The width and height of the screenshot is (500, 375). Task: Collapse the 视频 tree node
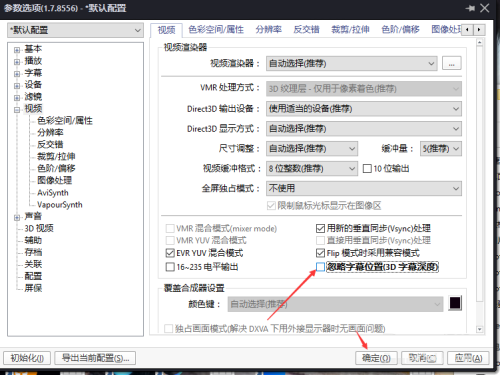(17, 110)
